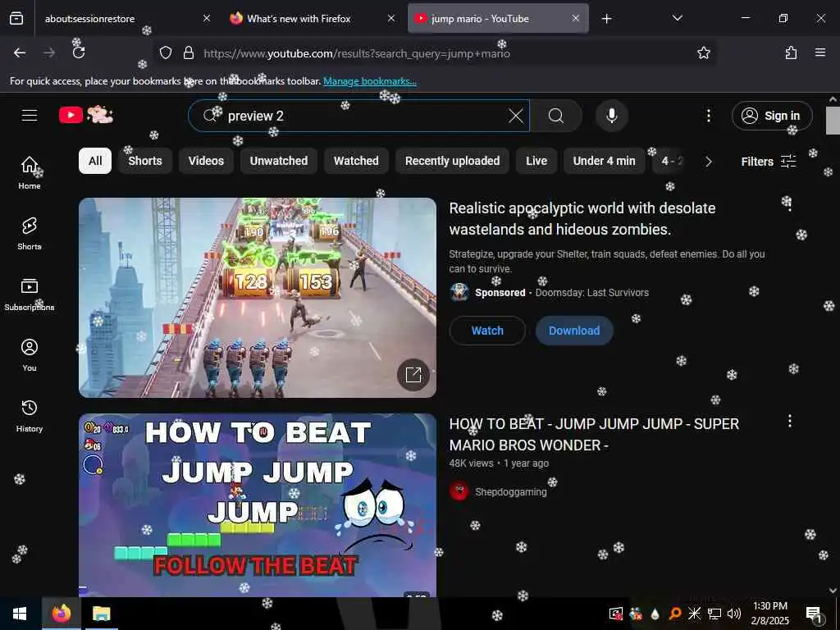Click the external link icon on ad thumbnail
840x630 pixels.
click(x=413, y=374)
